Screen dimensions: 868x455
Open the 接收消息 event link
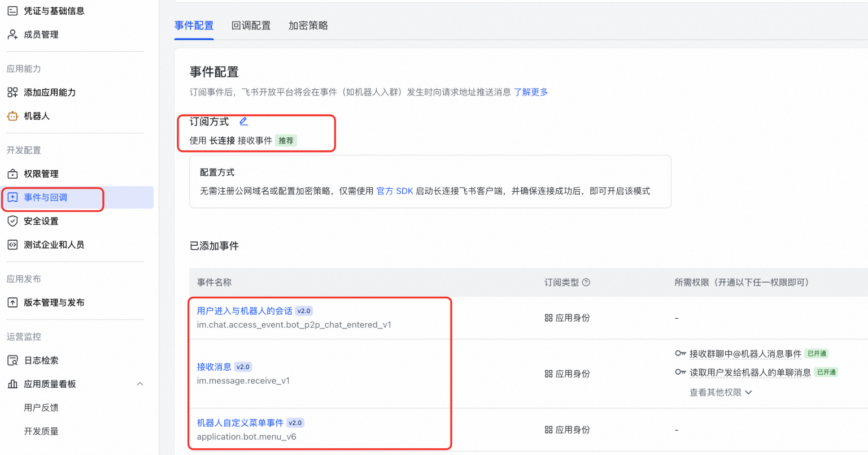click(x=214, y=367)
